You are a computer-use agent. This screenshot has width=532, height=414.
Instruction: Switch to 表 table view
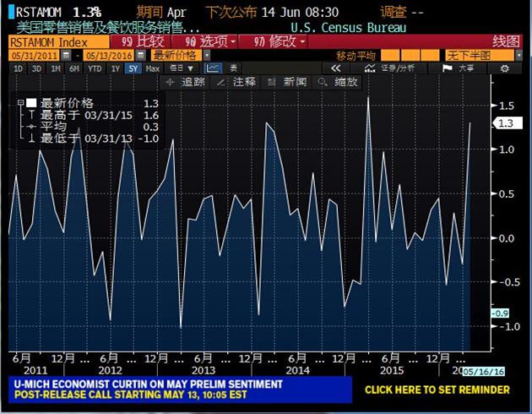coord(233,68)
